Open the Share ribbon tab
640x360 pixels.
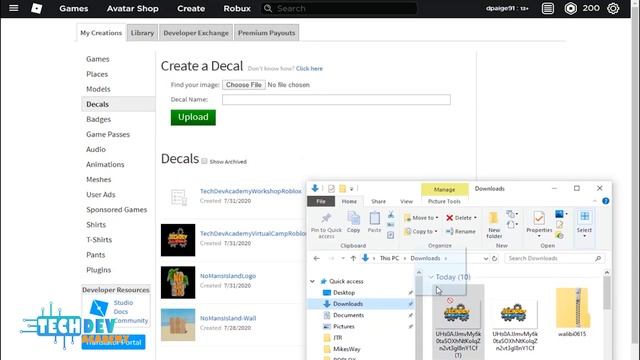coord(378,201)
